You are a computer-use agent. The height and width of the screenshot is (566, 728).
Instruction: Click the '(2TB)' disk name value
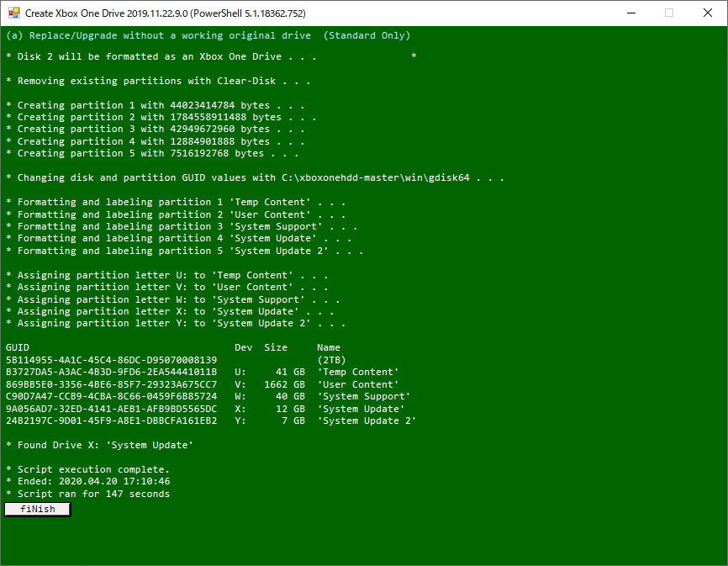click(331, 360)
